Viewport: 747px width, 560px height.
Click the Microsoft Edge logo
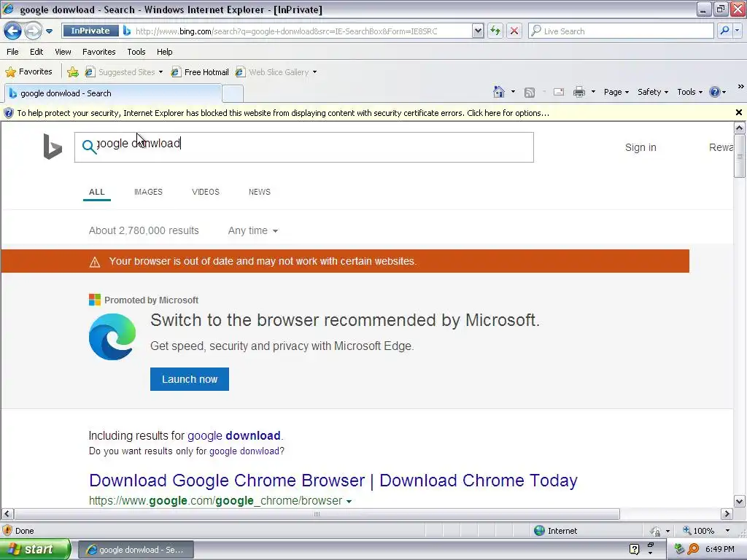pos(112,337)
